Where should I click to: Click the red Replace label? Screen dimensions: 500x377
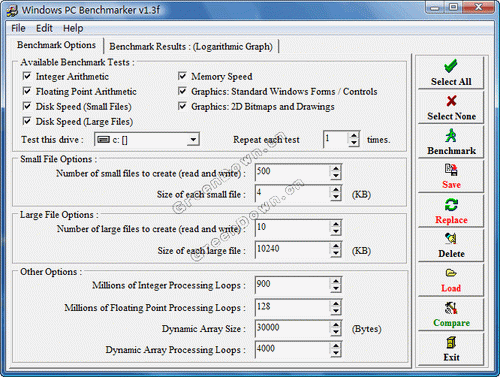451,220
